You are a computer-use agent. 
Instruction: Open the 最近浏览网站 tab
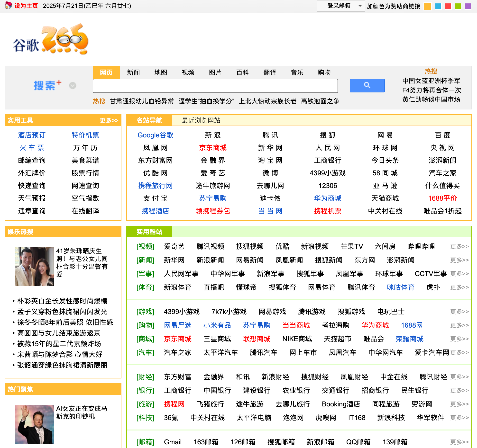[x=201, y=120]
